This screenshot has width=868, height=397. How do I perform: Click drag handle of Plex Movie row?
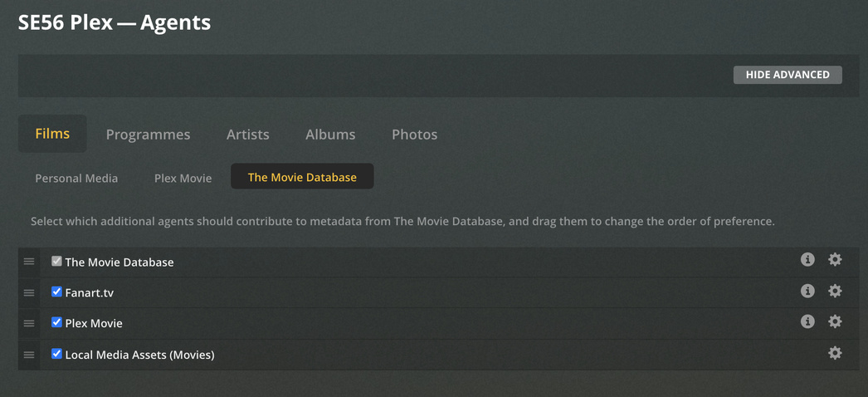(x=29, y=324)
